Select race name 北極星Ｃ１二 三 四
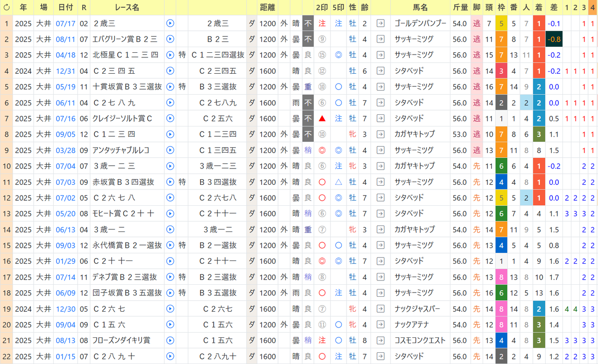The height and width of the screenshot is (364, 598). (x=126, y=55)
